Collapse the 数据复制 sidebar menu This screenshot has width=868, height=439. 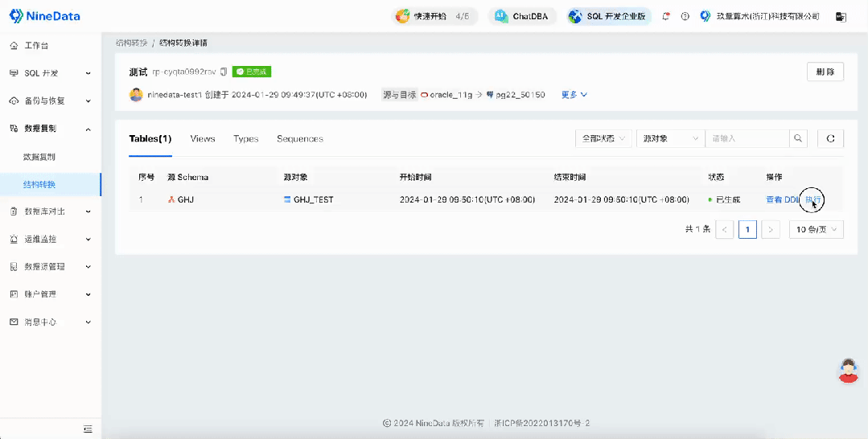tap(51, 129)
